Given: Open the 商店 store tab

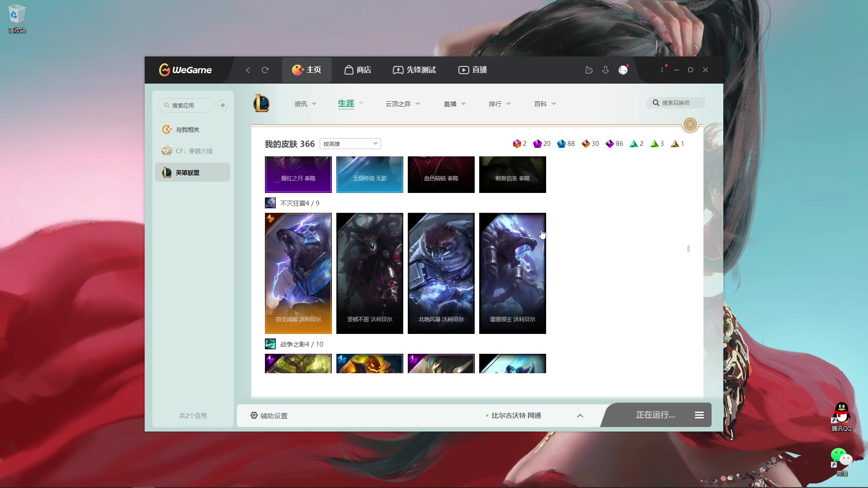Looking at the screenshot, I should 358,70.
